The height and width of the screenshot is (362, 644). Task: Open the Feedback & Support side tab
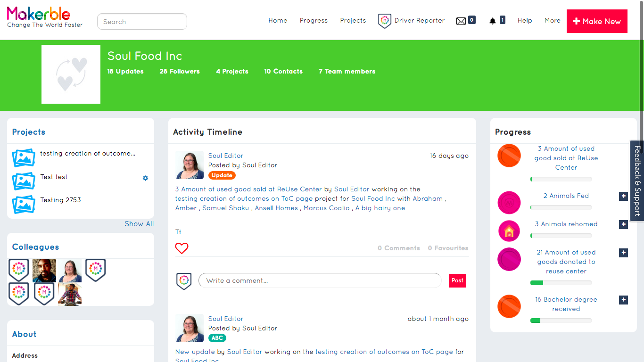[637, 181]
